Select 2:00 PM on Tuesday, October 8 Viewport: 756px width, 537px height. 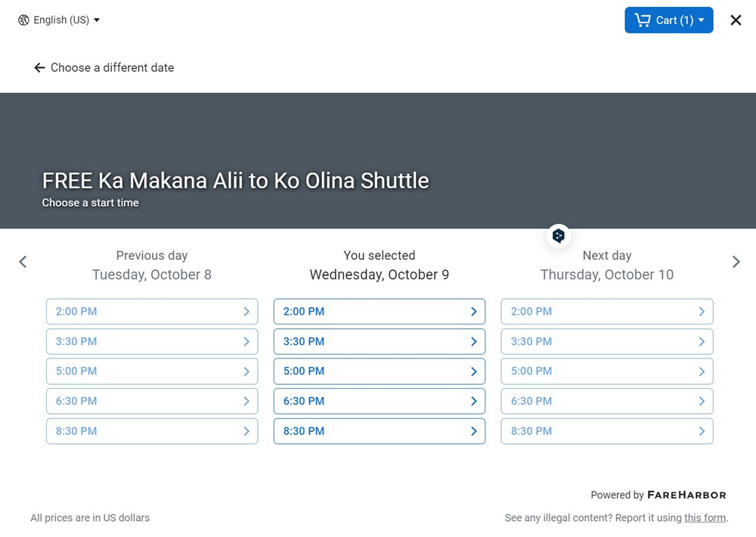point(151,312)
